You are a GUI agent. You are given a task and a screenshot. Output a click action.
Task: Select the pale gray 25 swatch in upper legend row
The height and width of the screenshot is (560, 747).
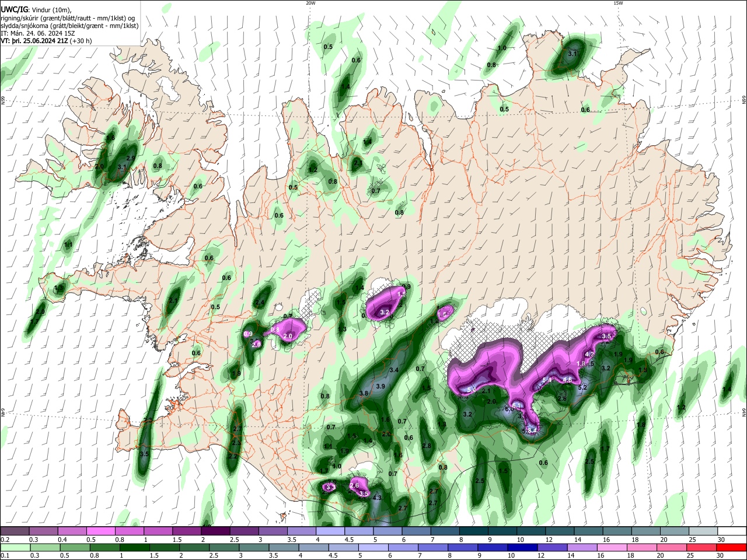(704, 531)
